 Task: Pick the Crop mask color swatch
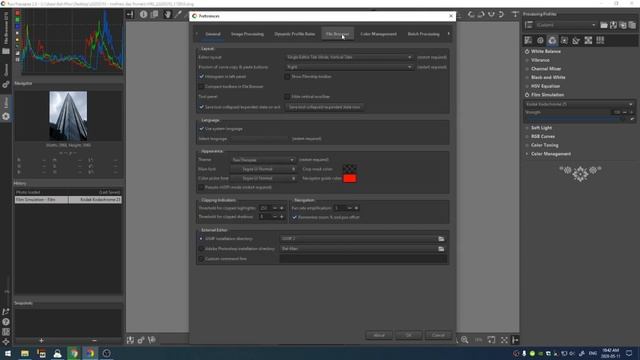click(350, 169)
